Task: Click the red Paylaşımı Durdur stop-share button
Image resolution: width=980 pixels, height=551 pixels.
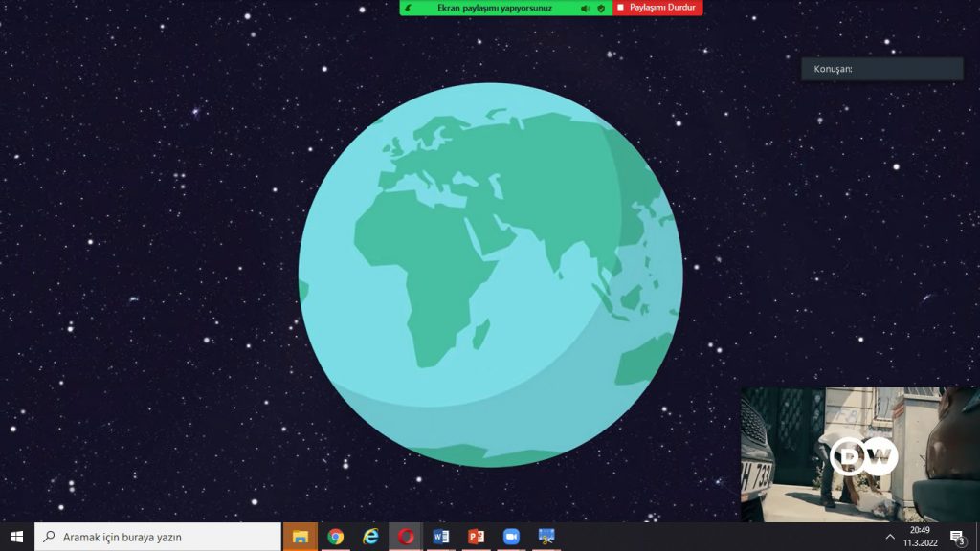Action: click(x=657, y=8)
